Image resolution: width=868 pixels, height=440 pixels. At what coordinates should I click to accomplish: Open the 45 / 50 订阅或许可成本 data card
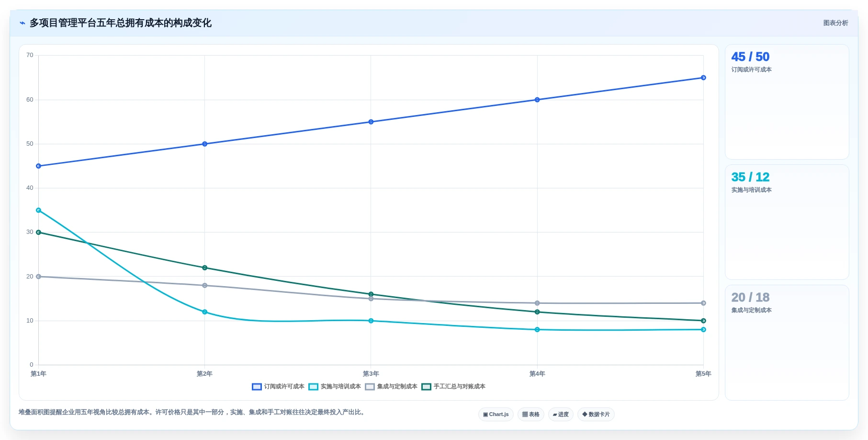click(x=787, y=102)
